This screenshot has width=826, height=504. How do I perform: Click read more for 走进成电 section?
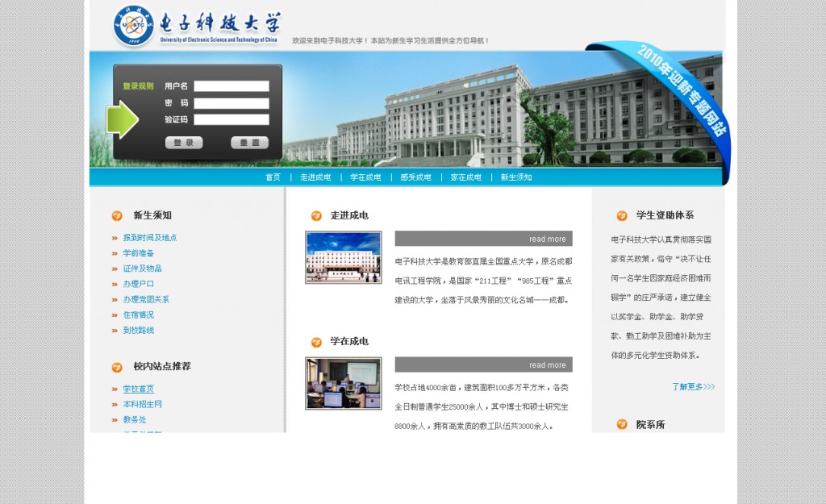548,239
